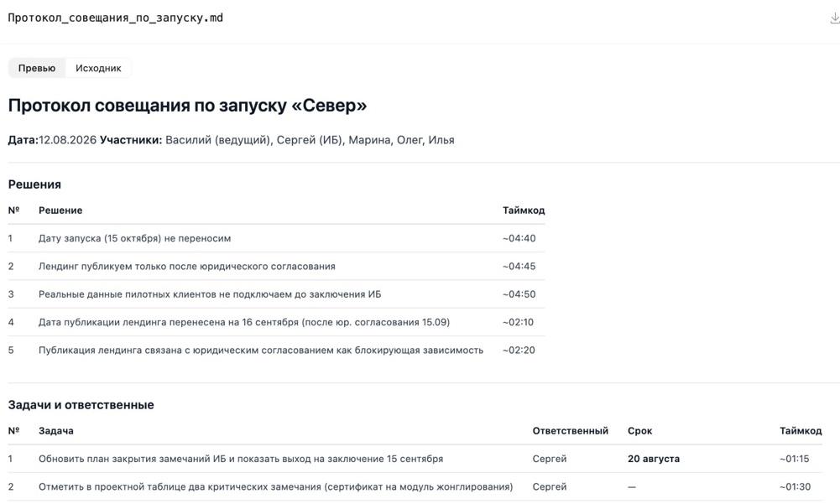Screen dimensions: 840x504
Task: Click participants list starting with Василий (ведущий)
Action: (x=310, y=140)
